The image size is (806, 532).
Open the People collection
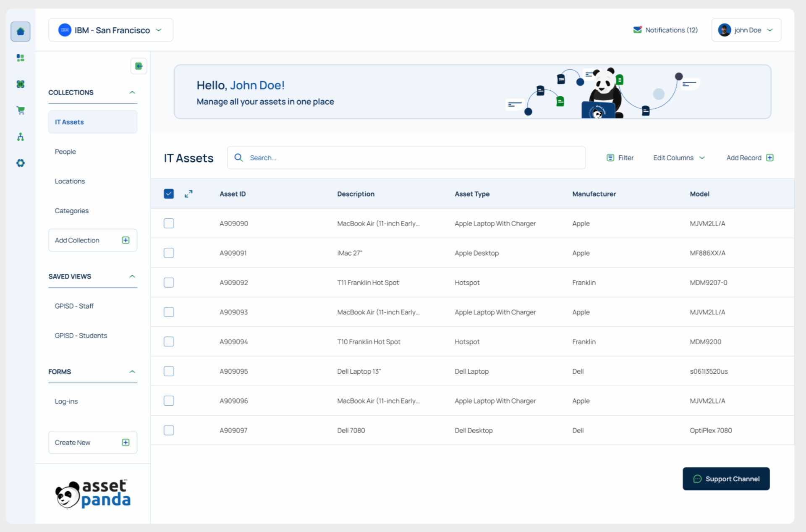point(65,152)
